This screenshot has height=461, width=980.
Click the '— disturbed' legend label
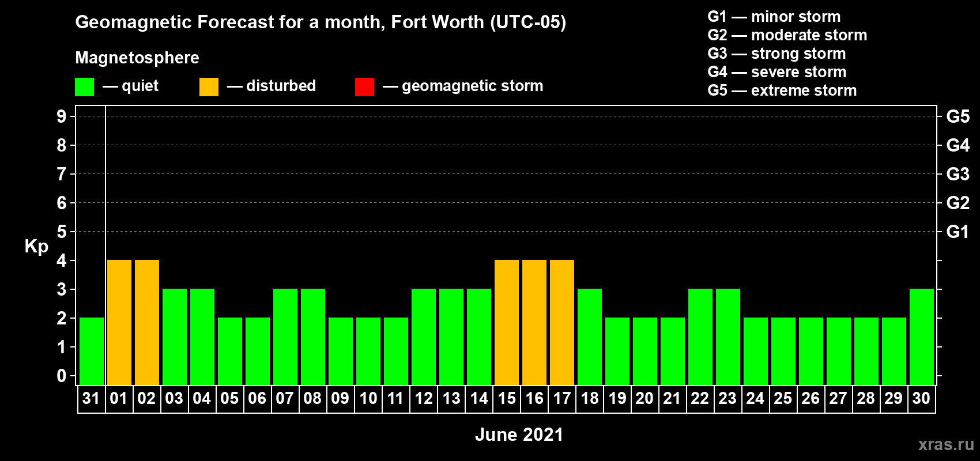click(x=272, y=86)
